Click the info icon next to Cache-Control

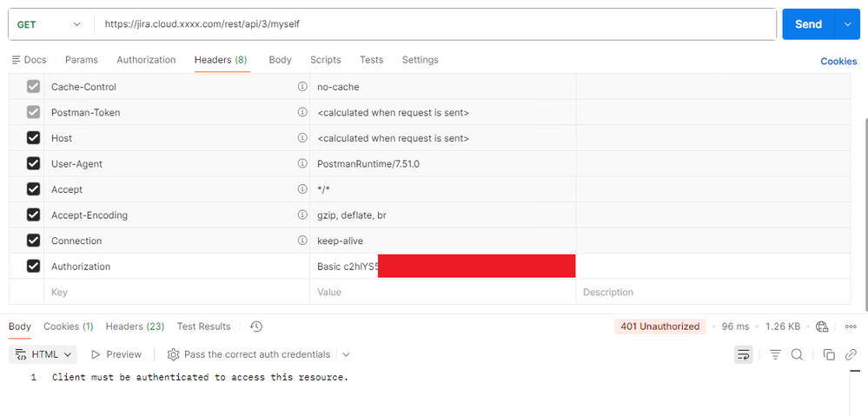(302, 87)
